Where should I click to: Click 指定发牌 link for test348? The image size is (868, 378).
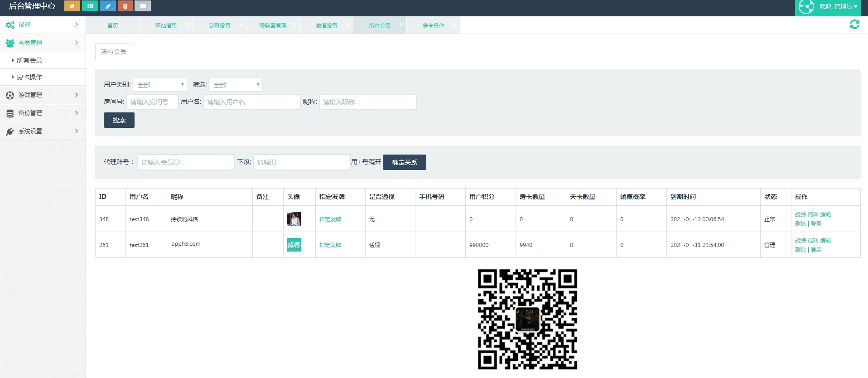click(330, 219)
